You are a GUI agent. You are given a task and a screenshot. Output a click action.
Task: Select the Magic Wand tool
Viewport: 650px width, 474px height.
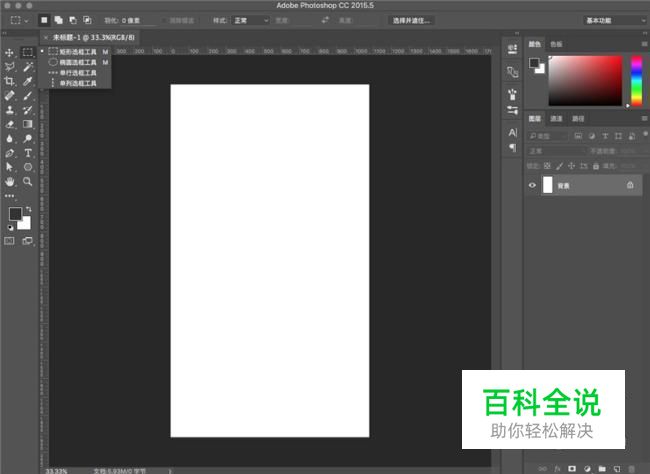(28, 66)
